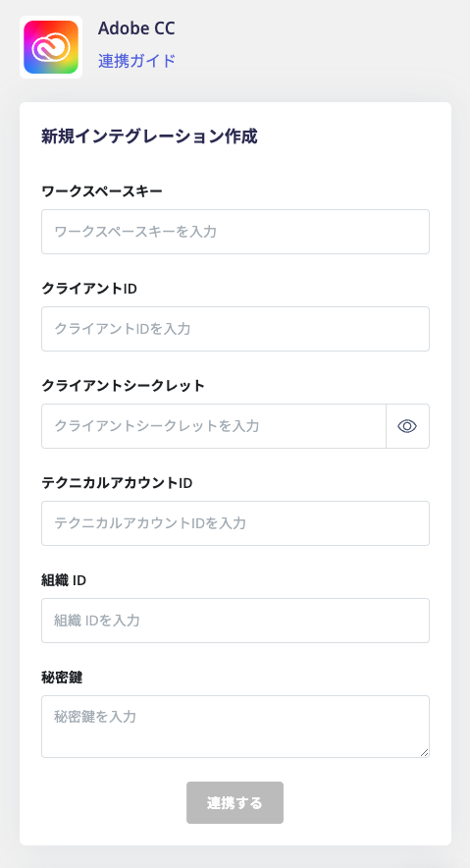This screenshot has height=868, width=470.
Task: Click the クライアントID field label
Action: tap(89, 289)
